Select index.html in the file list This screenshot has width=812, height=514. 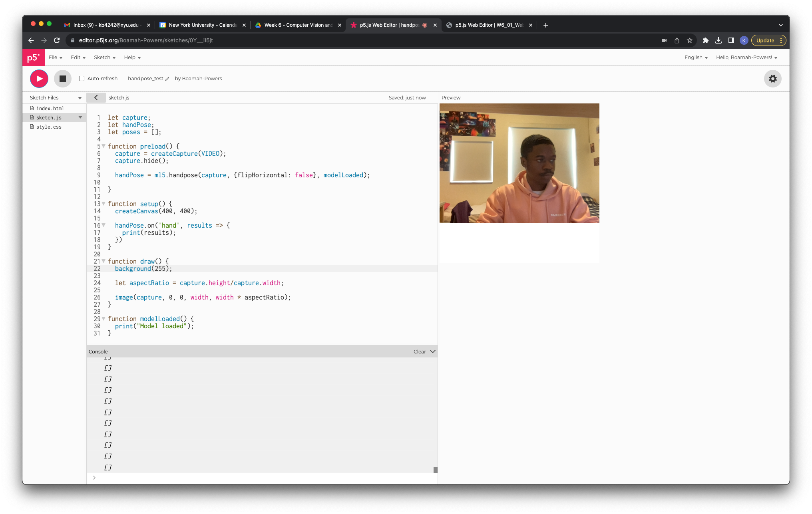tap(50, 108)
